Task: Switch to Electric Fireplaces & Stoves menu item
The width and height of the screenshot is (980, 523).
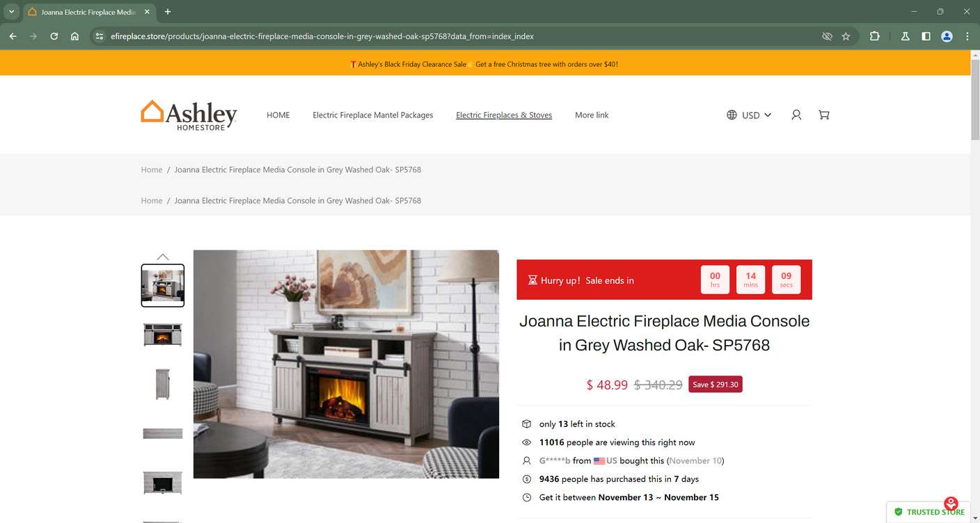Action: point(503,115)
